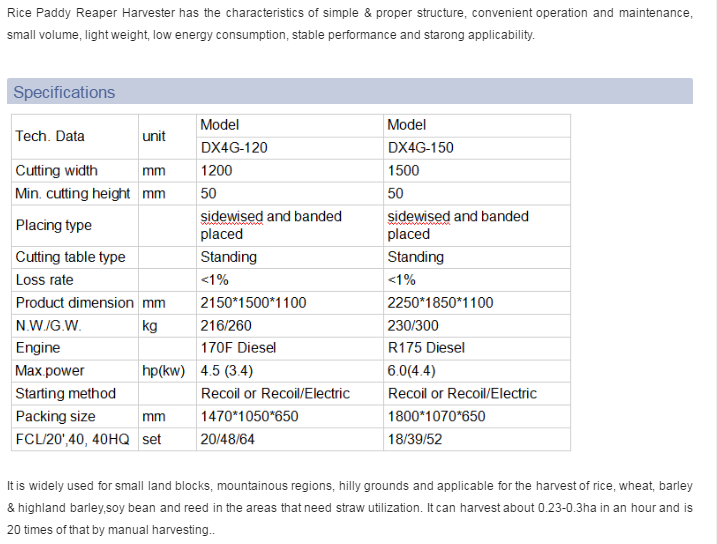Select the DX4G-150 model name

click(420, 147)
